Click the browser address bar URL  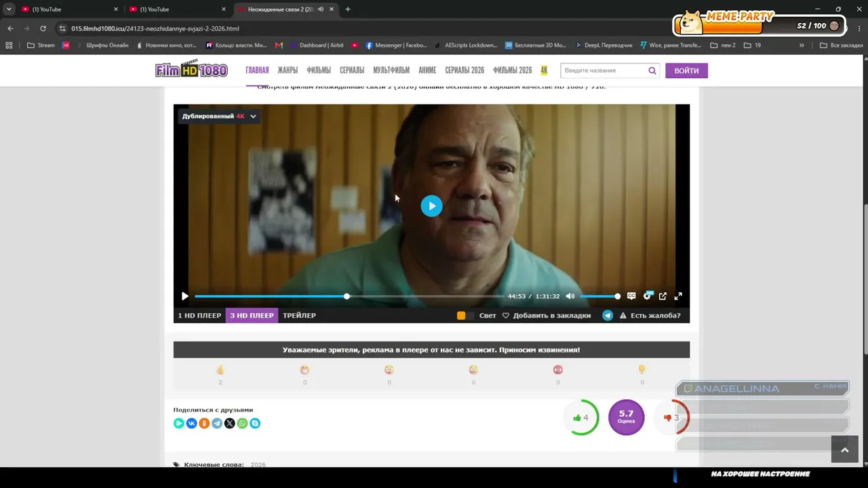(x=155, y=28)
